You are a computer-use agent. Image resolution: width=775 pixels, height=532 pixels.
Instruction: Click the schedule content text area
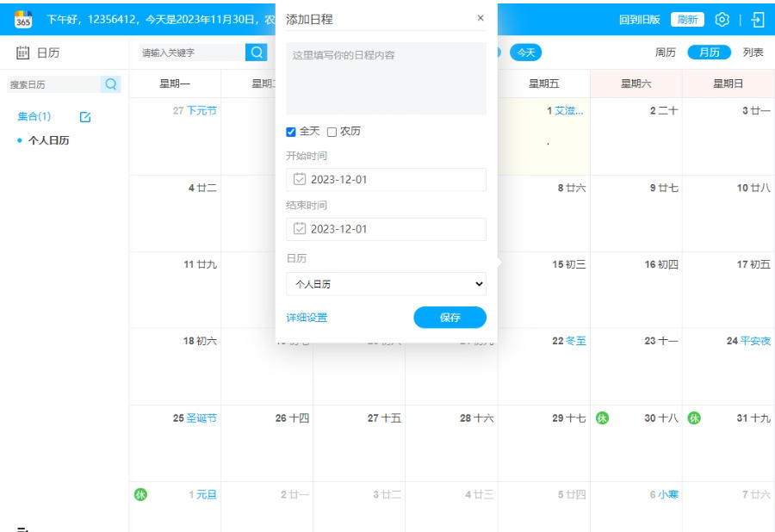[386, 78]
